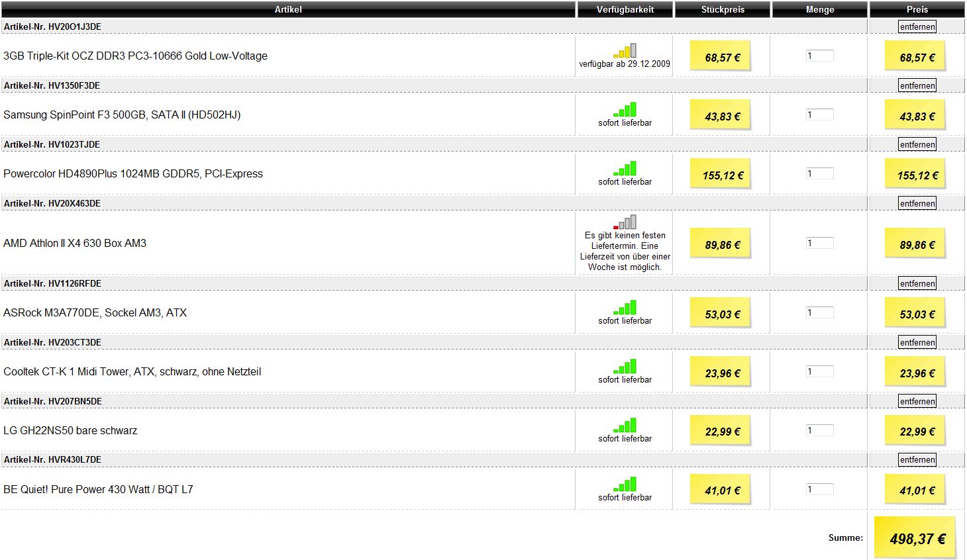The height and width of the screenshot is (560, 967).
Task: Focus quantity field for Powercolor HD4890Plus
Action: (x=819, y=173)
